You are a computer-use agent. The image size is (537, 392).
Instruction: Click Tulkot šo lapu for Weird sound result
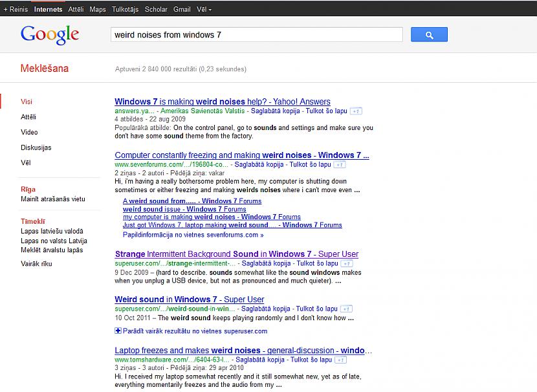coord(317,309)
